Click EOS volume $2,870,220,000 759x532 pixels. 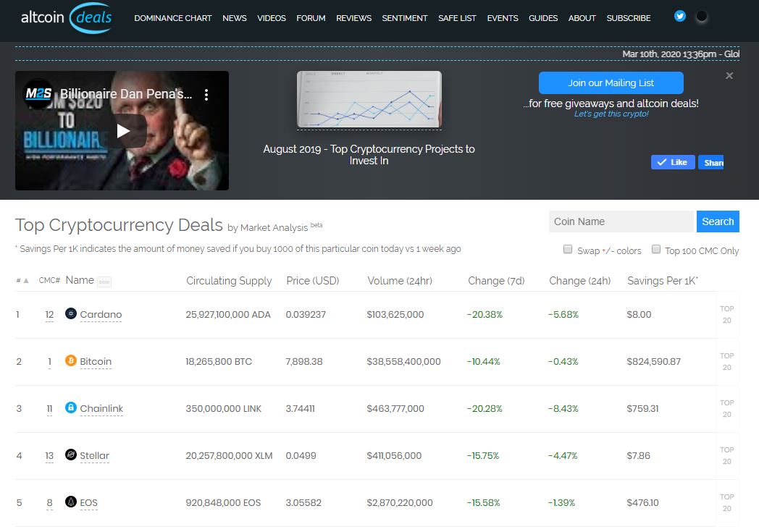[x=400, y=502]
